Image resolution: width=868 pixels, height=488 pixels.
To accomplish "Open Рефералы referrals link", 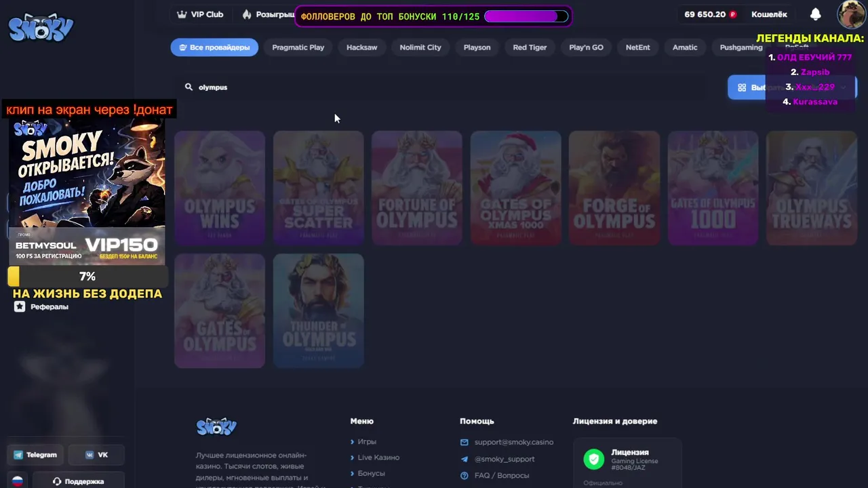I will 41,306.
